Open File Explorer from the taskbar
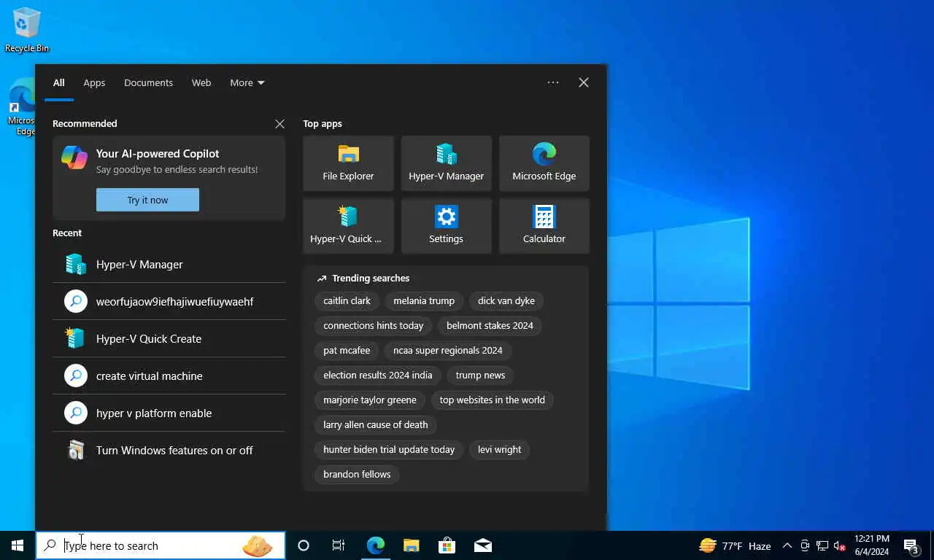Screen dimensions: 934x560 click(411, 545)
